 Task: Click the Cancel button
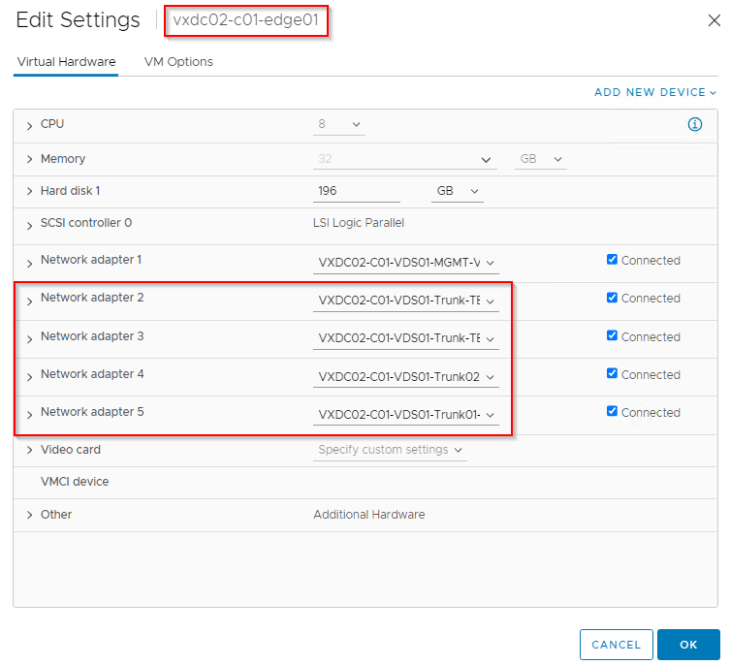coord(616,645)
